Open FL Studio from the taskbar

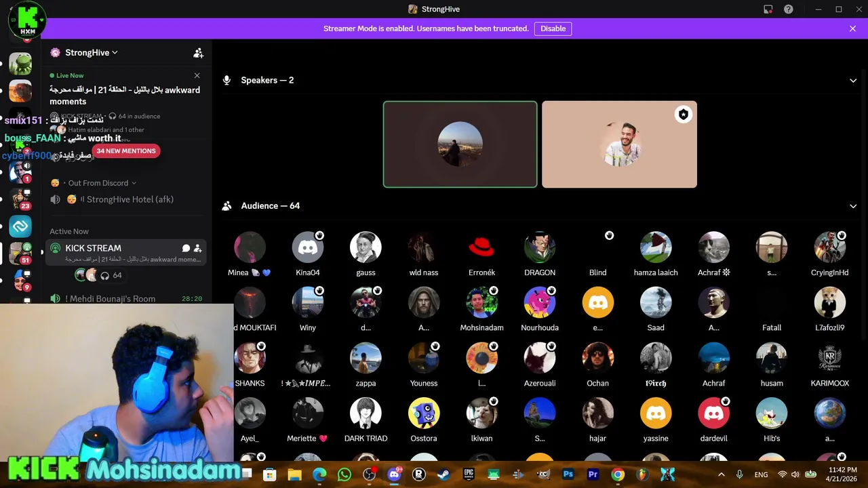coord(643,474)
